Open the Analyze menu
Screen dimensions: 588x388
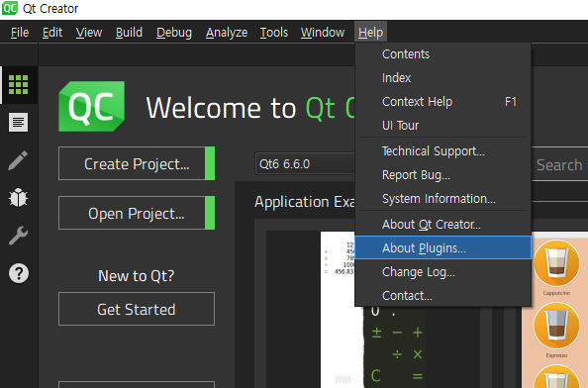tap(227, 33)
